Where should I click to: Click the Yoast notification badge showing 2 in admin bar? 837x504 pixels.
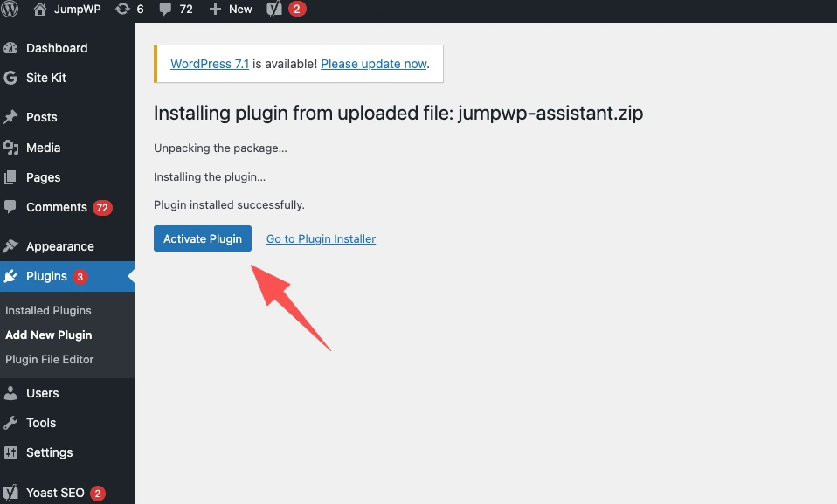pyautogui.click(x=297, y=9)
